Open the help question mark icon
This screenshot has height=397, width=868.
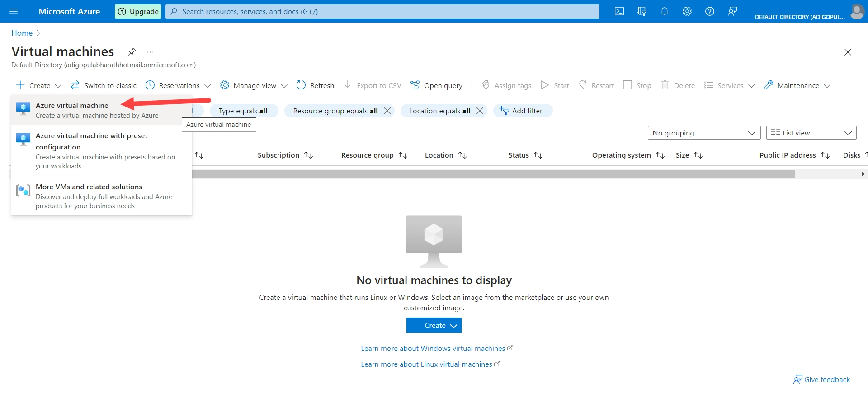(x=710, y=11)
